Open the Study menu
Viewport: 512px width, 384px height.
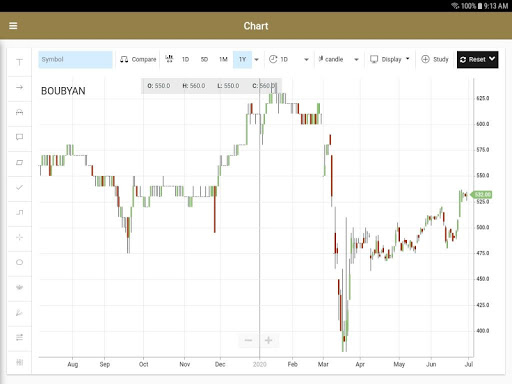click(435, 59)
